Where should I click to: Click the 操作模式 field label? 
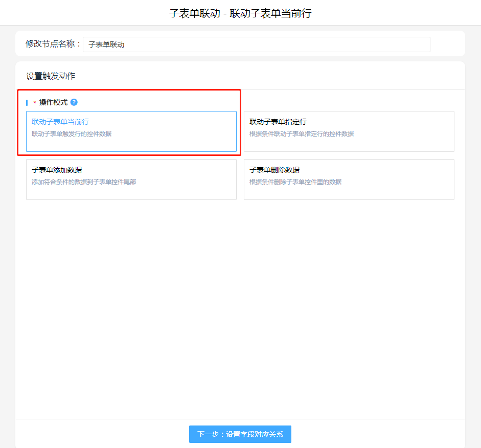(53, 102)
